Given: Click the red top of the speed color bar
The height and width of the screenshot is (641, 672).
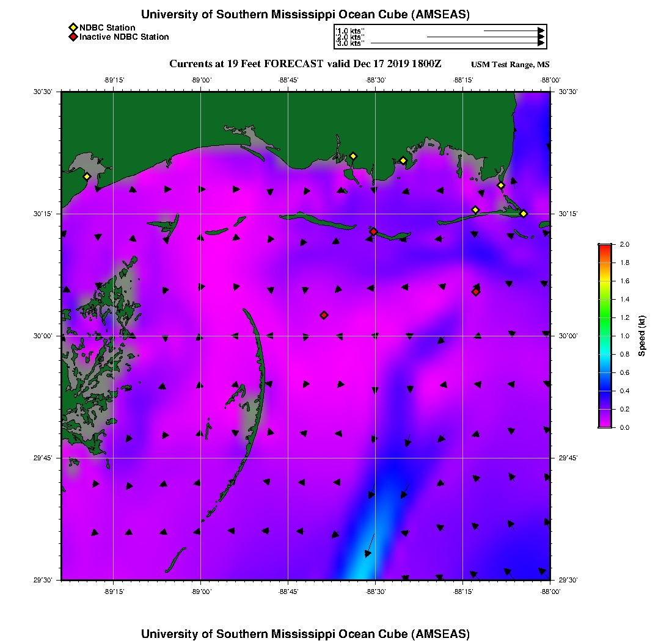Looking at the screenshot, I should point(604,247).
